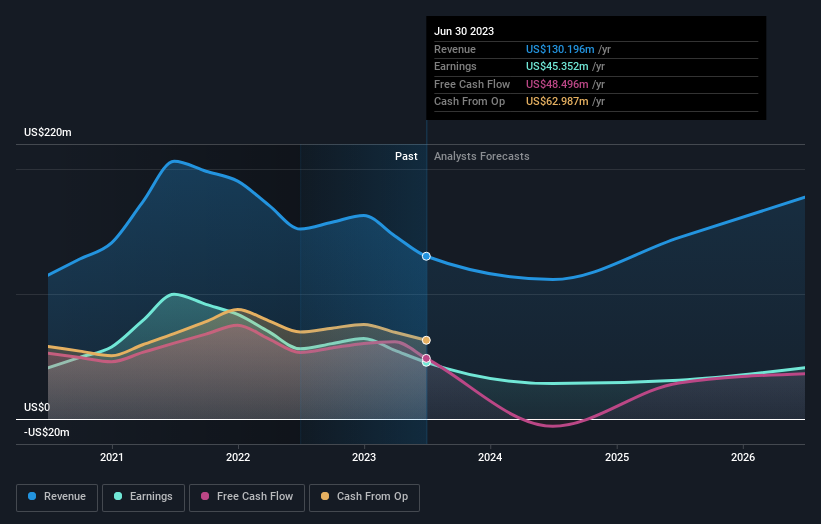Toggle the Free Cash Flow legend button
Screen dimensions: 821x524
coord(247,497)
